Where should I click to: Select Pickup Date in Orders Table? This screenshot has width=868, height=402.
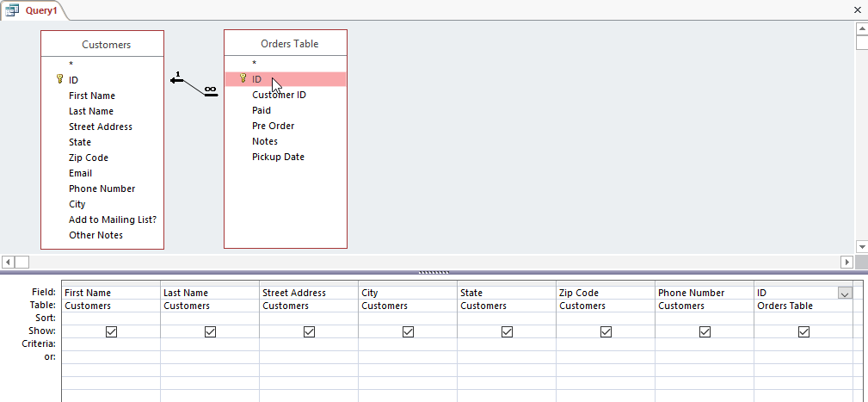click(x=278, y=157)
